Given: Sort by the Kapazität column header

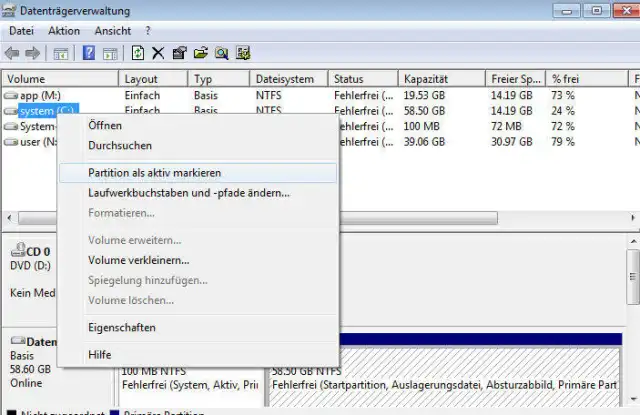Looking at the screenshot, I should [x=442, y=79].
